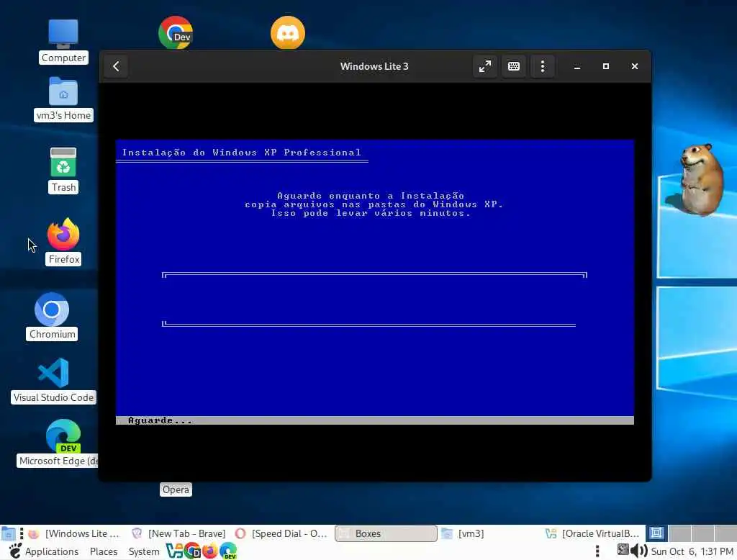The width and height of the screenshot is (737, 560).
Task: Switch to vm3 file manager taskbar window
Action: click(489, 533)
